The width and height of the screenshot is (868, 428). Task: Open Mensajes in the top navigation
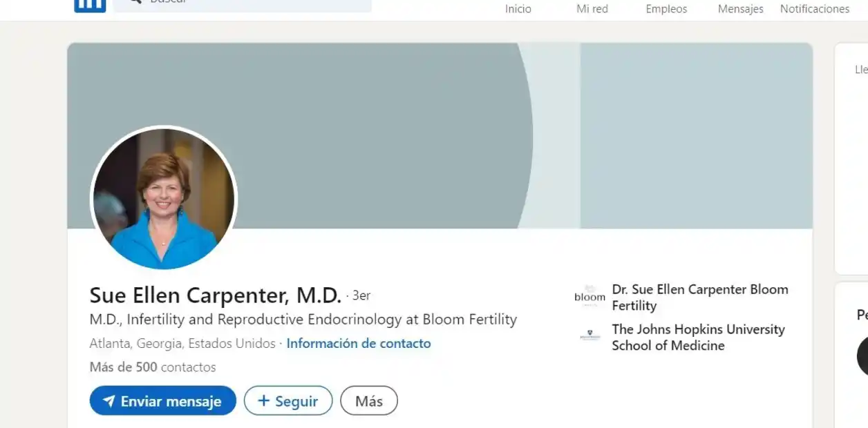coord(740,9)
